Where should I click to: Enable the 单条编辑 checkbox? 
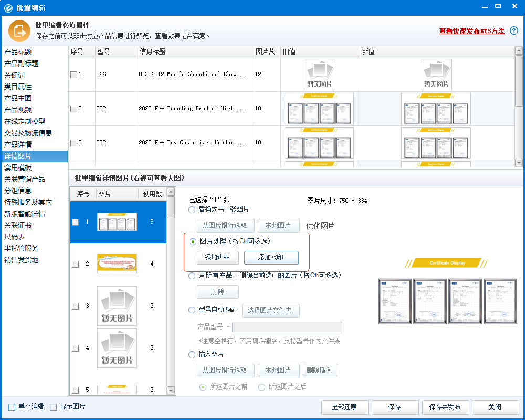[12, 407]
